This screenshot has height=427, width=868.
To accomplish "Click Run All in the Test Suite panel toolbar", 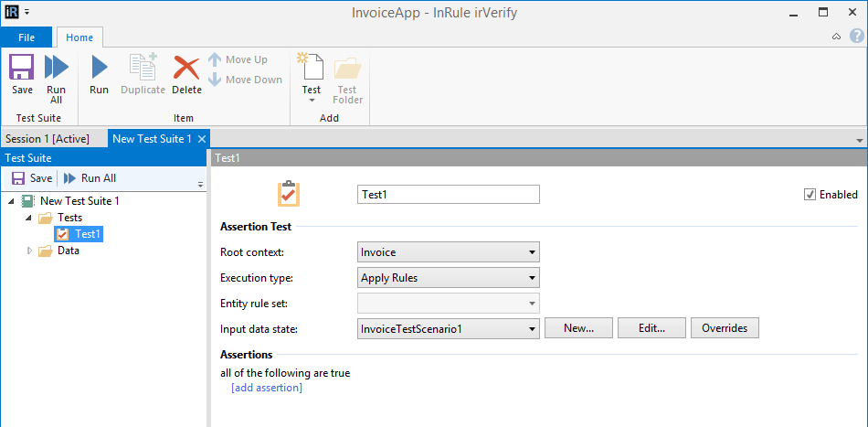I will click(90, 178).
